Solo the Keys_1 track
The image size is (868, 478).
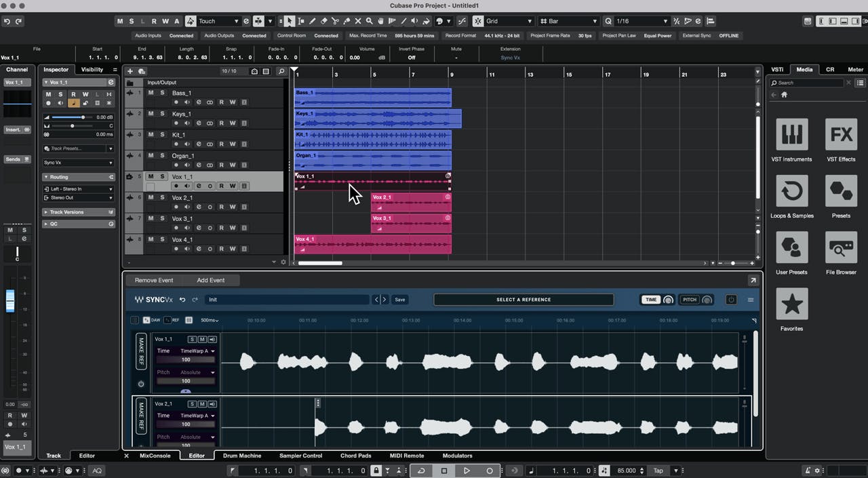point(162,114)
